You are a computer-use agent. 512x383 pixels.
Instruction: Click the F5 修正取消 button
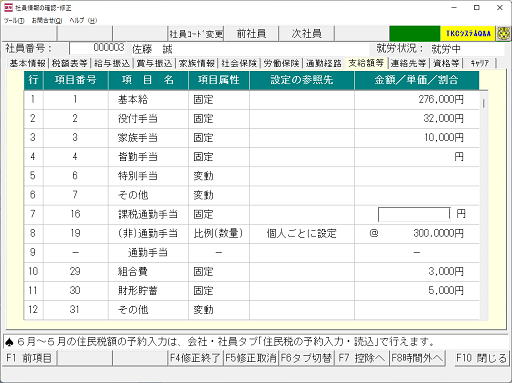[x=251, y=358]
